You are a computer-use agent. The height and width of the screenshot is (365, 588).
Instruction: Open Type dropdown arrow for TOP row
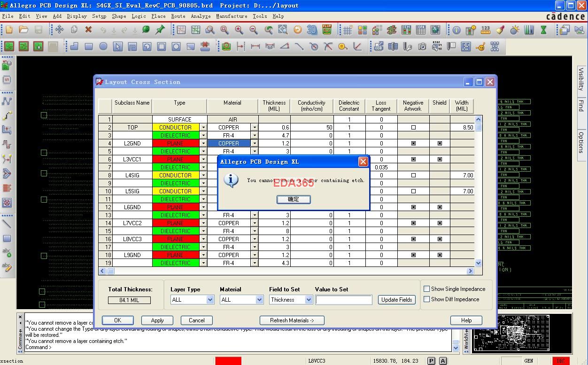click(x=203, y=127)
